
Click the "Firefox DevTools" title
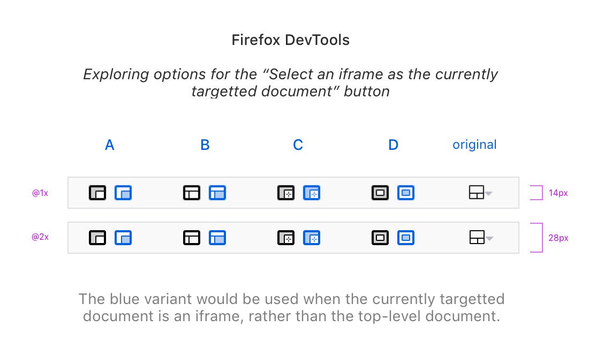coord(291,40)
